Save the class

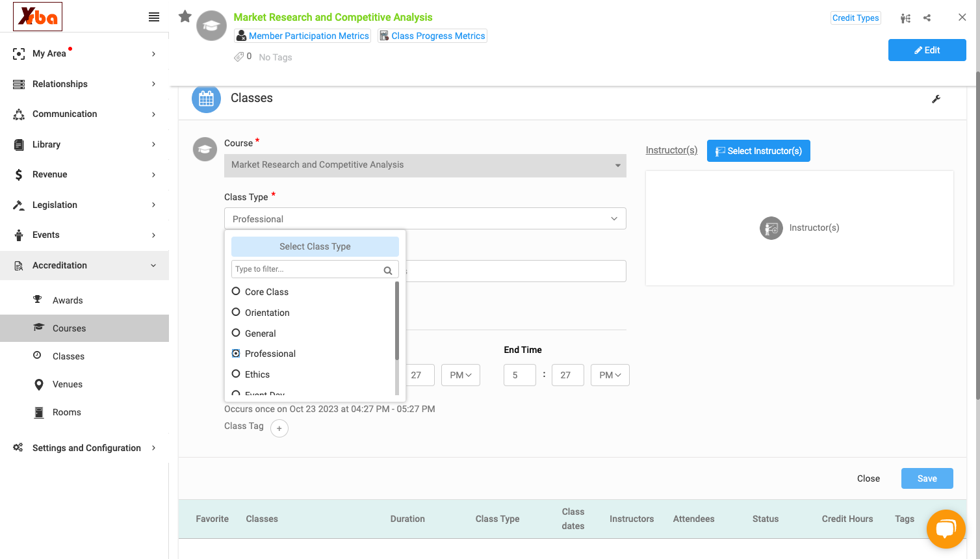click(927, 478)
